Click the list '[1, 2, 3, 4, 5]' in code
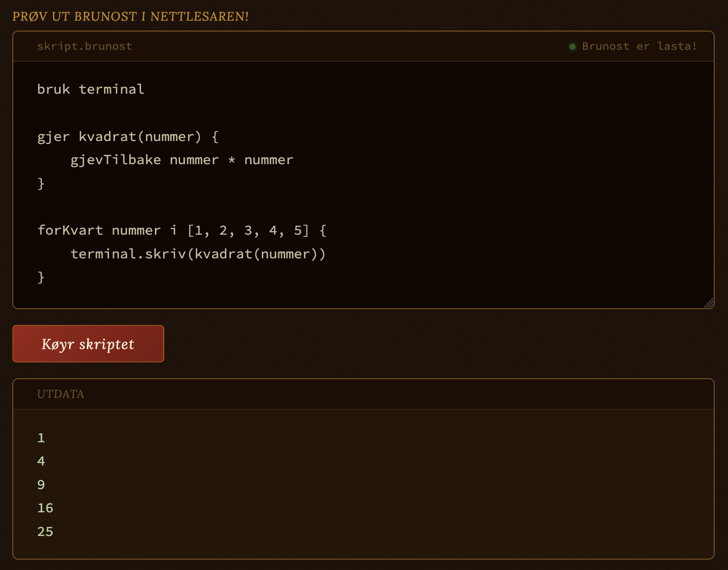 point(248,231)
